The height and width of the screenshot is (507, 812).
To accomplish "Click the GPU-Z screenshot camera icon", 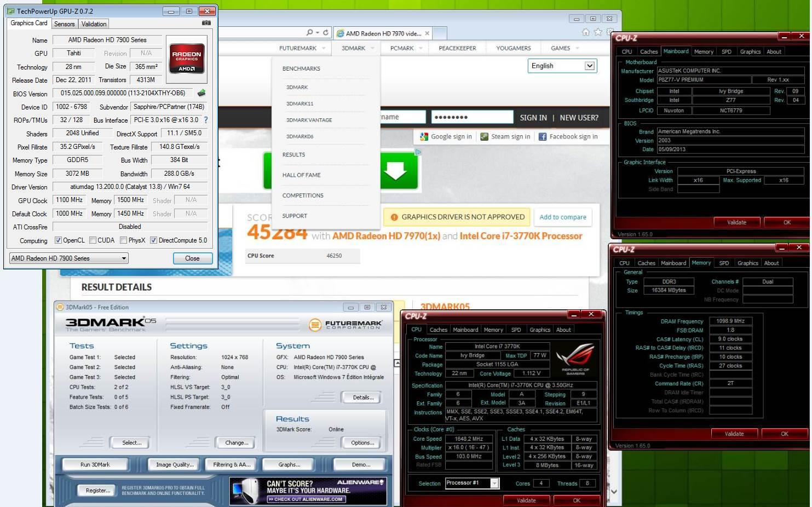I will [206, 23].
